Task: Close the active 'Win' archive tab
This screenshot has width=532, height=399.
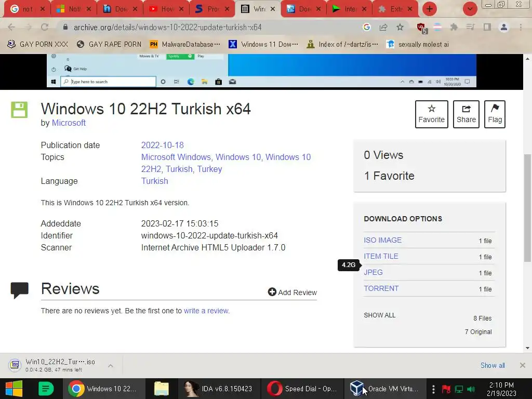Action: [273, 9]
